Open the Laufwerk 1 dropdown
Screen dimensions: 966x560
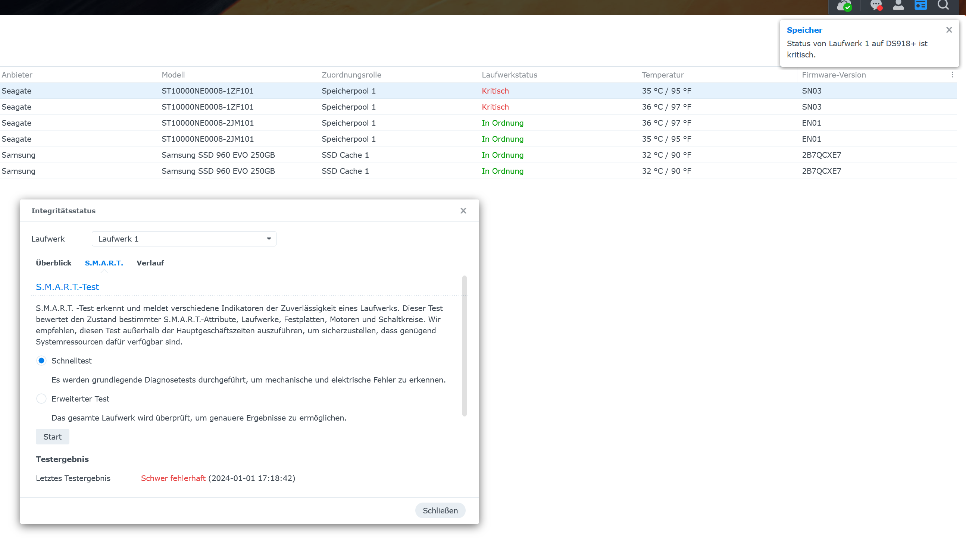click(184, 239)
